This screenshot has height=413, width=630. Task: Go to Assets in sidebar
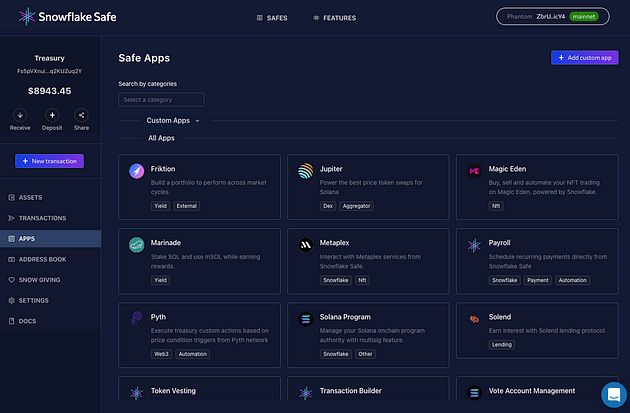click(50, 198)
